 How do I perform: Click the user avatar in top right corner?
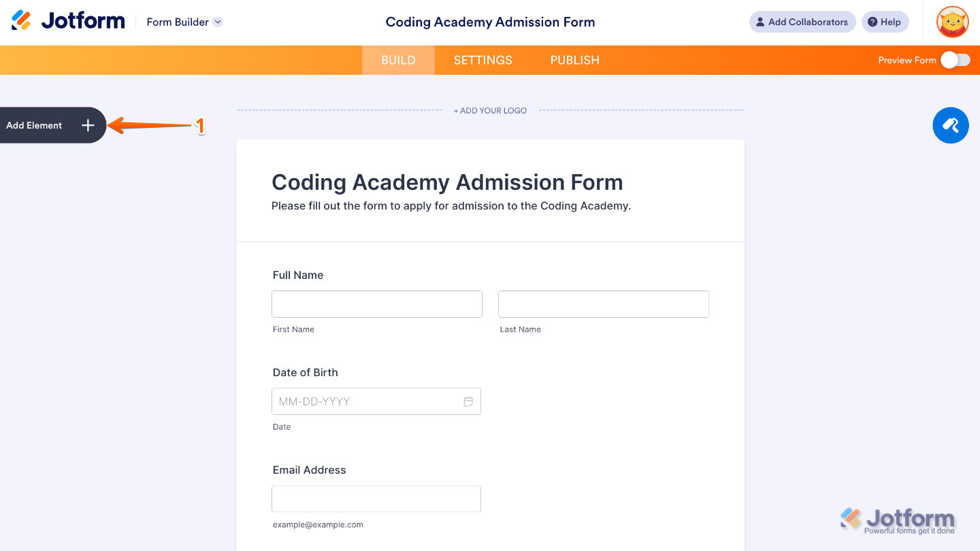[x=951, y=22]
